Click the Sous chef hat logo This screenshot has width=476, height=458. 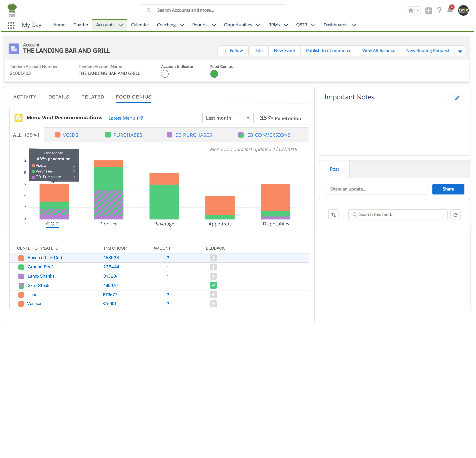(12, 10)
